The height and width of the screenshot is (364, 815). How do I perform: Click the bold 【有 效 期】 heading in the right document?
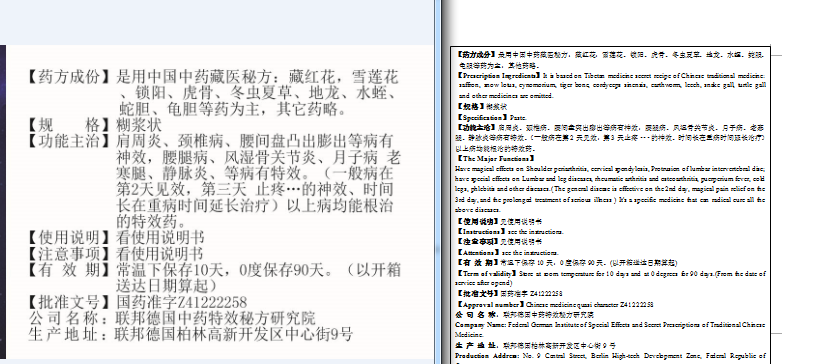tap(478, 263)
